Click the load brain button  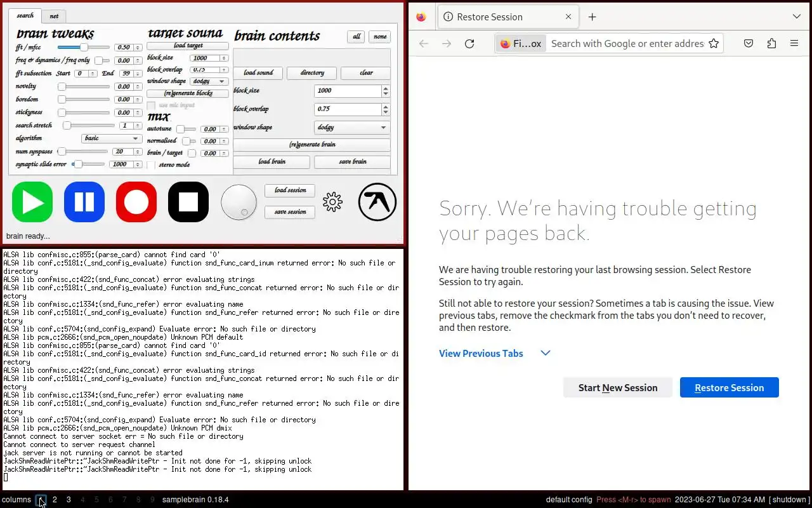coord(272,162)
